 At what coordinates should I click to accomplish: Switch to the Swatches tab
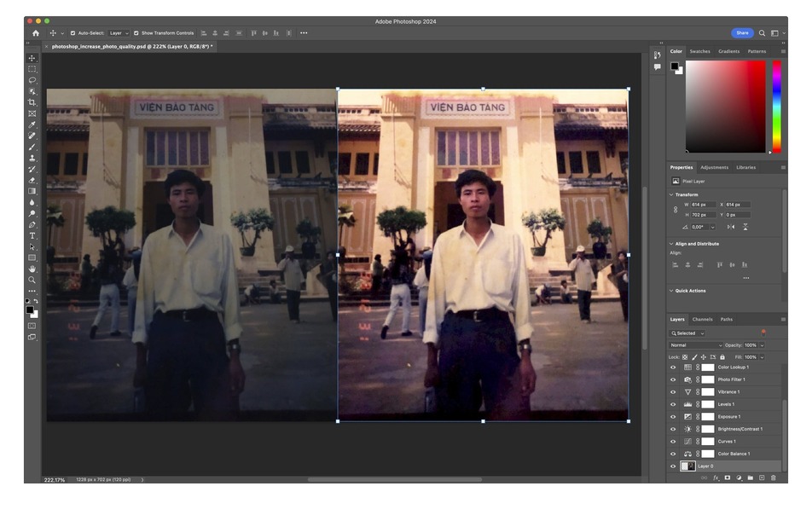699,51
